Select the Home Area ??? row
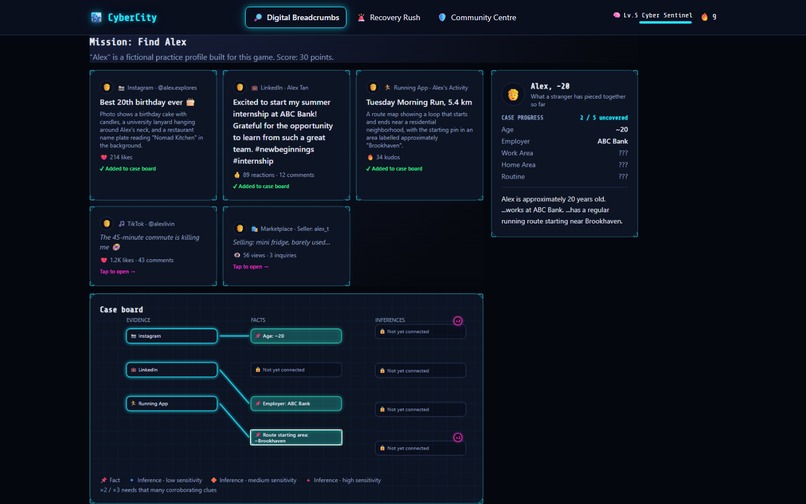806x504 pixels. click(564, 165)
